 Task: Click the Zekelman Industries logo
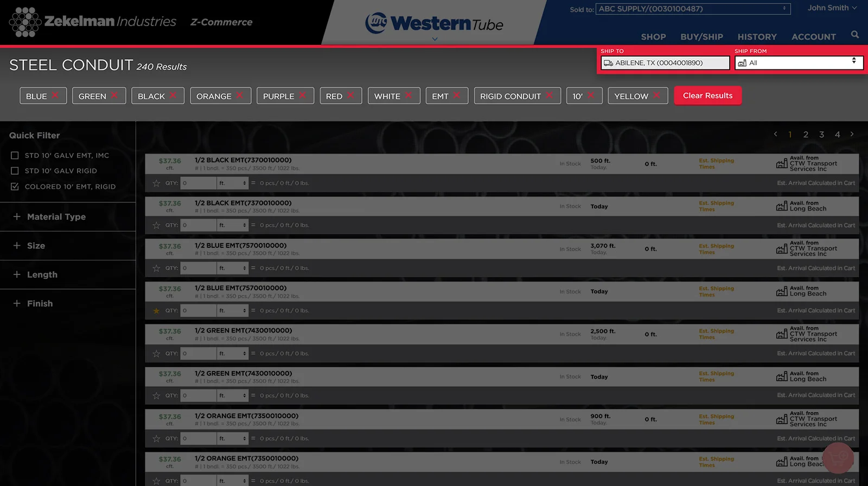pos(93,22)
